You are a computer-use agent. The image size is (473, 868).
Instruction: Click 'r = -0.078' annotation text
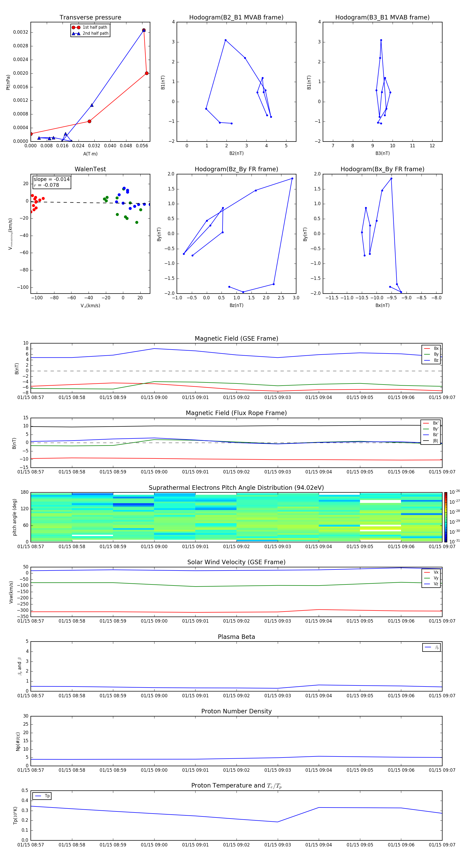pos(47,185)
